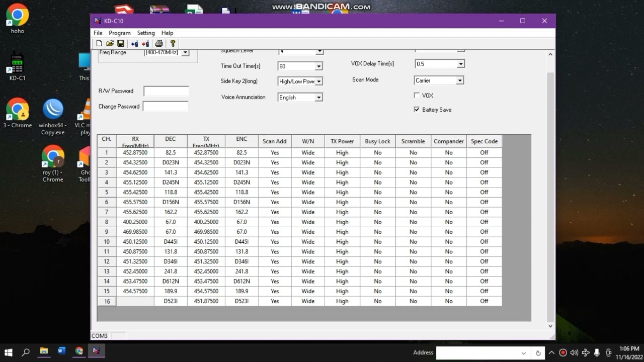The height and width of the screenshot is (362, 644).
Task: Open the Windows Start menu
Action: [x=8, y=352]
